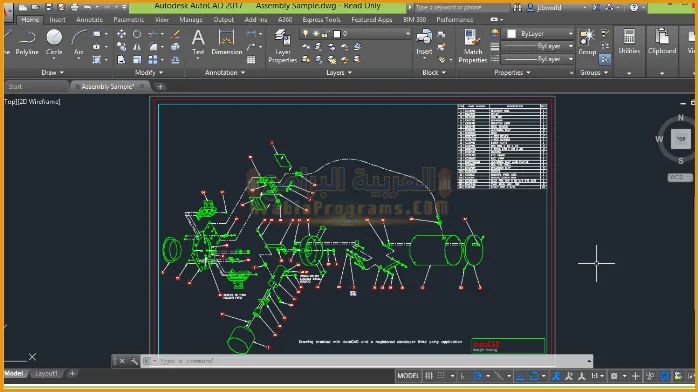The height and width of the screenshot is (392, 698).
Task: Expand the Properties panel
Action: tap(512, 73)
